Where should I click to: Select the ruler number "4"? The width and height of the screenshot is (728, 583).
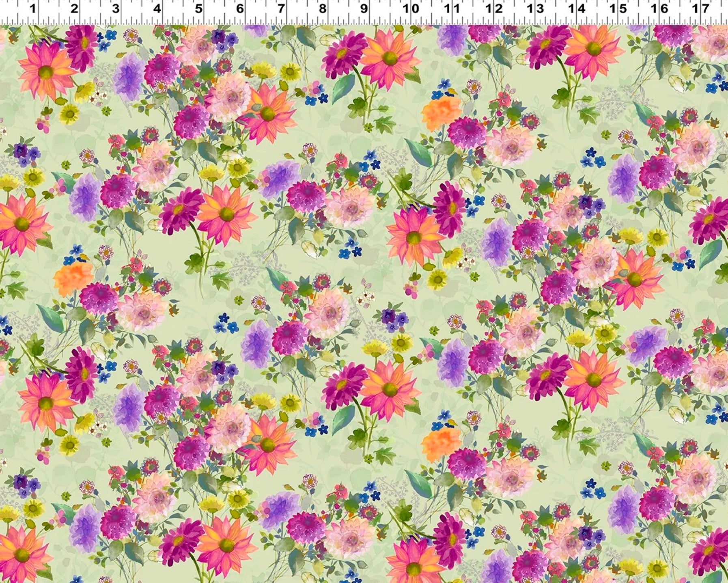pos(157,9)
